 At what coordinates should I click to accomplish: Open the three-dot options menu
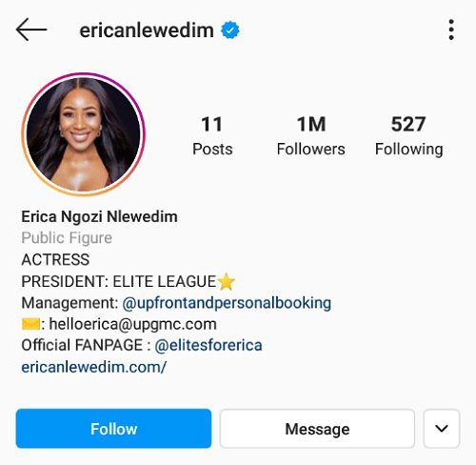click(451, 30)
